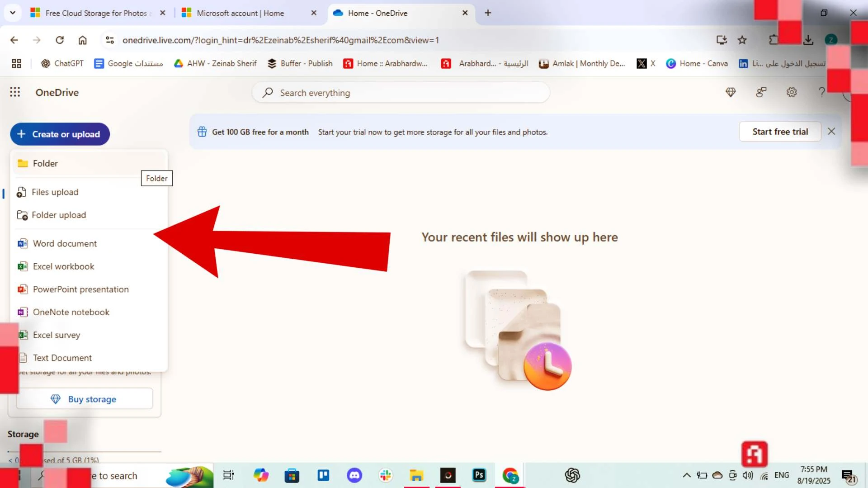The width and height of the screenshot is (868, 488).
Task: Bookmark this page with the star icon
Action: pos(742,40)
